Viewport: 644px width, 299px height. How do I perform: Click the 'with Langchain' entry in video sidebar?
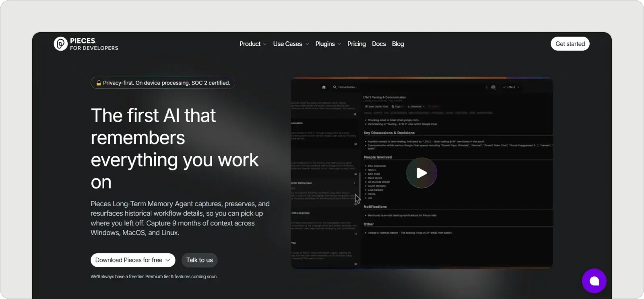[x=301, y=213]
